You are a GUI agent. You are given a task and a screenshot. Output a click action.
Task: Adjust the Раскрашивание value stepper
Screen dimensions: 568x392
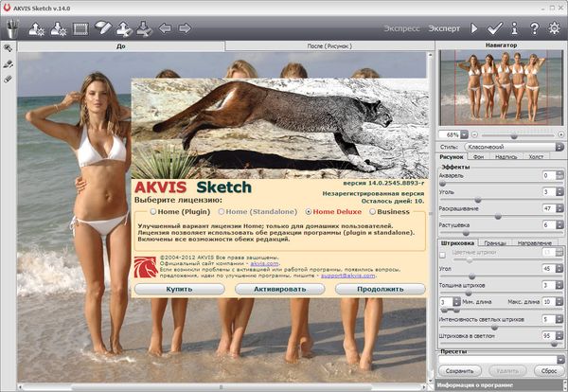[559, 208]
